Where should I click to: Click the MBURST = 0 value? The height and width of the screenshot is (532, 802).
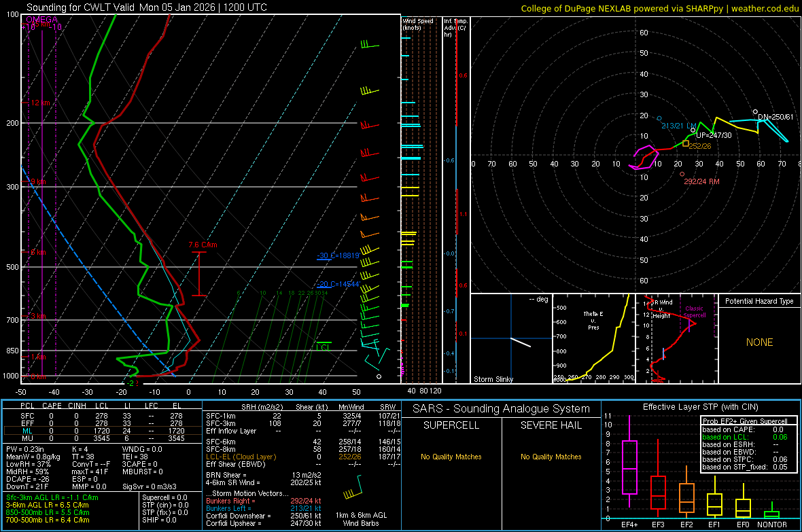tap(143, 472)
